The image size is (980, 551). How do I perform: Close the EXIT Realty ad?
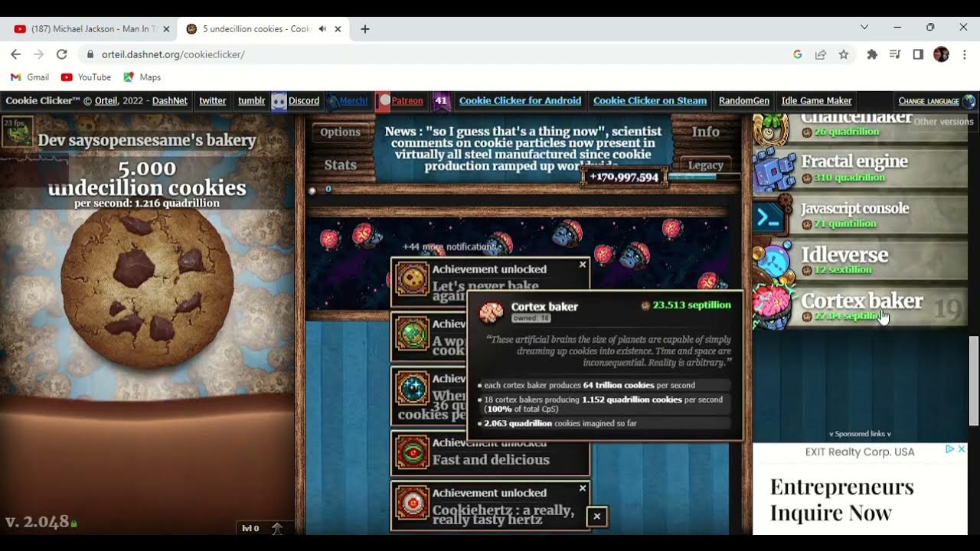pos(962,449)
